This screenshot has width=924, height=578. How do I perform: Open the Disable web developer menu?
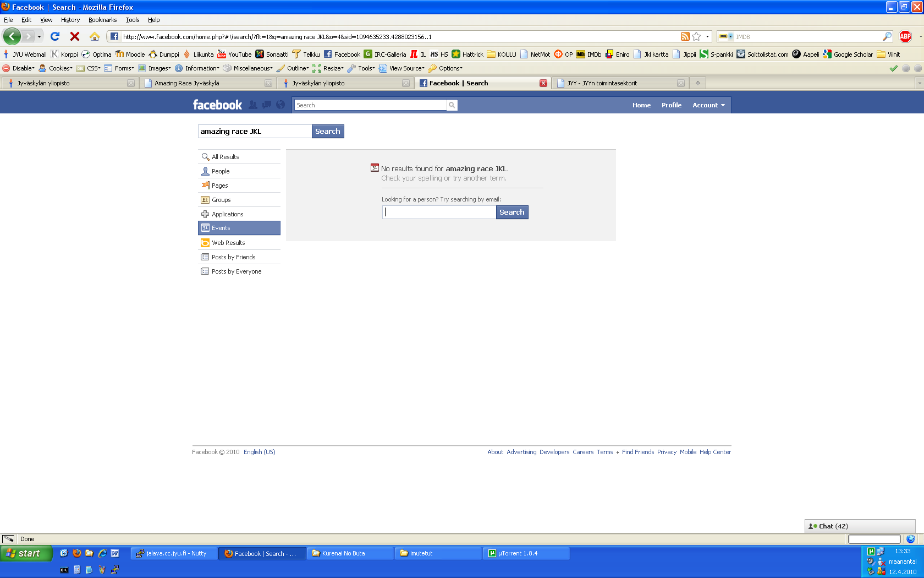click(x=18, y=68)
